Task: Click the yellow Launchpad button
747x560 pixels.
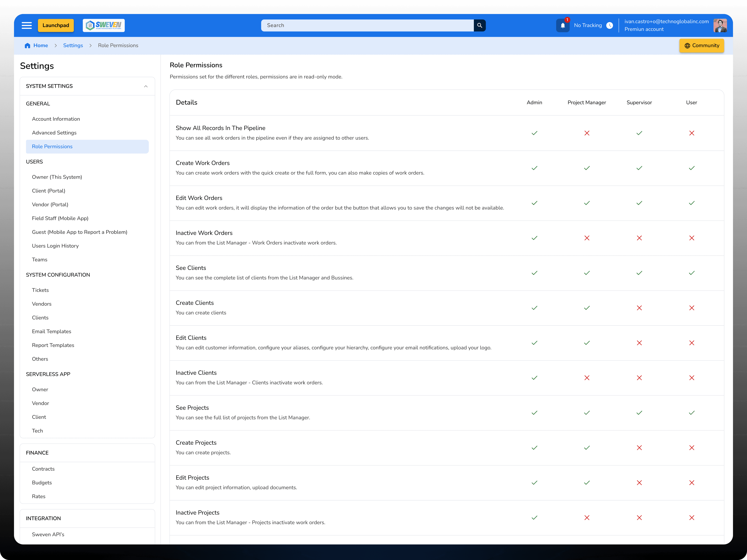Action: pos(56,25)
